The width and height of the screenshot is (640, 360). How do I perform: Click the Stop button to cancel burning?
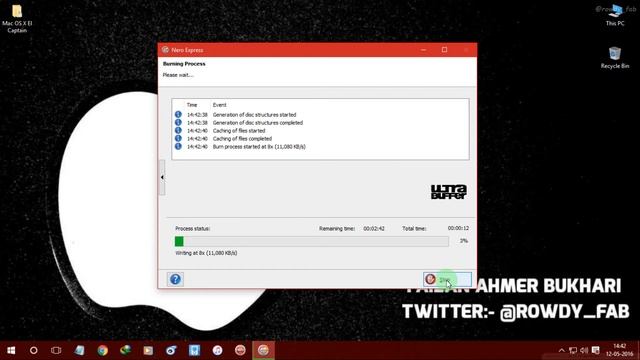coord(447,279)
